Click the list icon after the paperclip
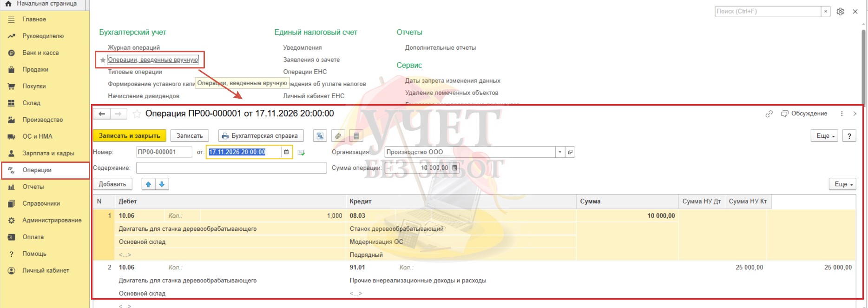868x308 pixels. 356,136
